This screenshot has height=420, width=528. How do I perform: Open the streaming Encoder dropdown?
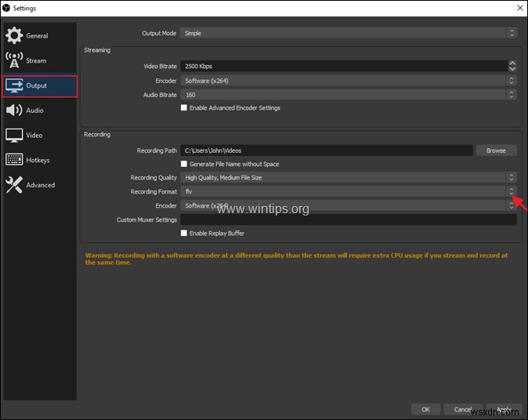tap(348, 81)
